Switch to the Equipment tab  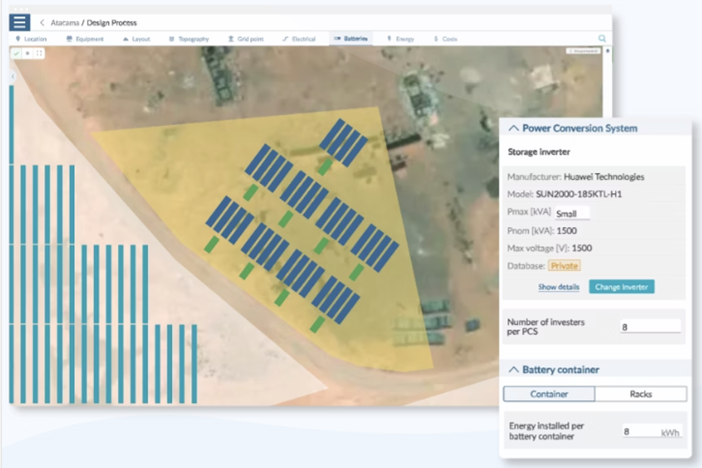85,39
